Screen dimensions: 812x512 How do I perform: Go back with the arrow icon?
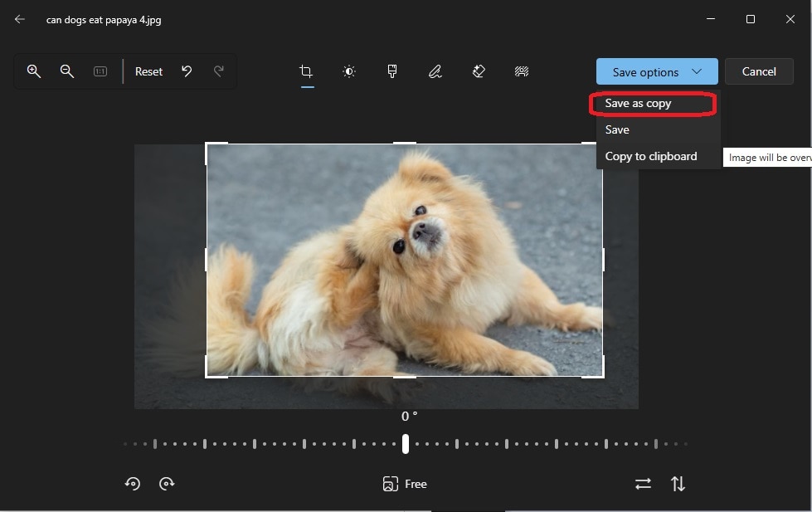pos(20,19)
